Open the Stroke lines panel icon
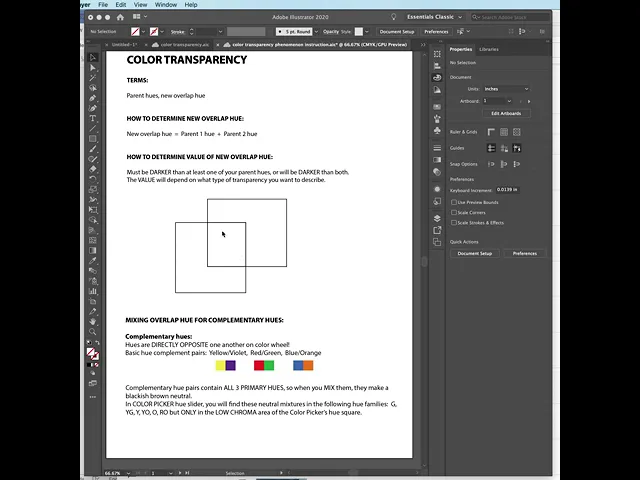This screenshot has width=640, height=480. 437,148
